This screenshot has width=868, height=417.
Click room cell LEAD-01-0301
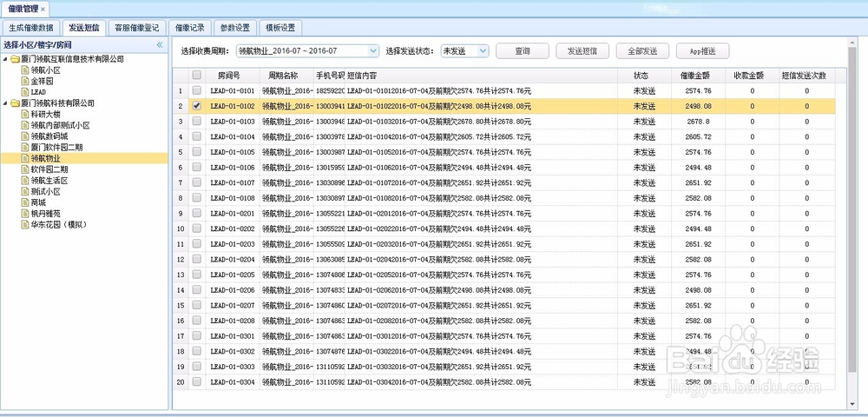[233, 335]
